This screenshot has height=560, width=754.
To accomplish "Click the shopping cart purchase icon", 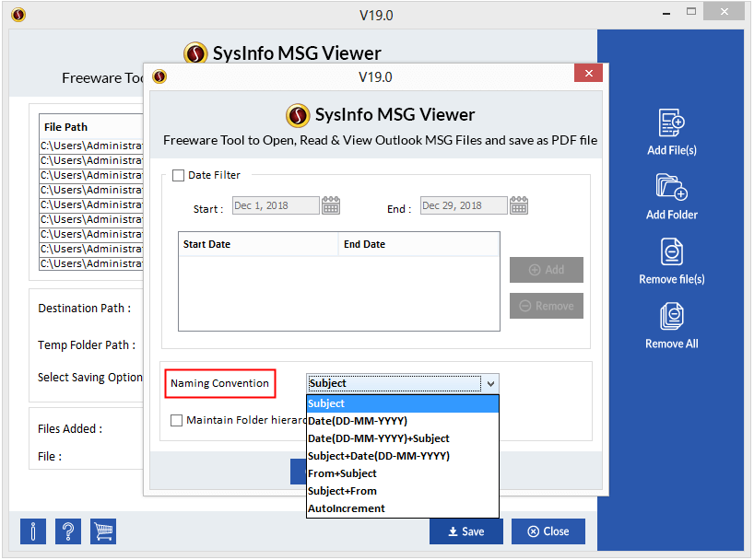I will 103,531.
